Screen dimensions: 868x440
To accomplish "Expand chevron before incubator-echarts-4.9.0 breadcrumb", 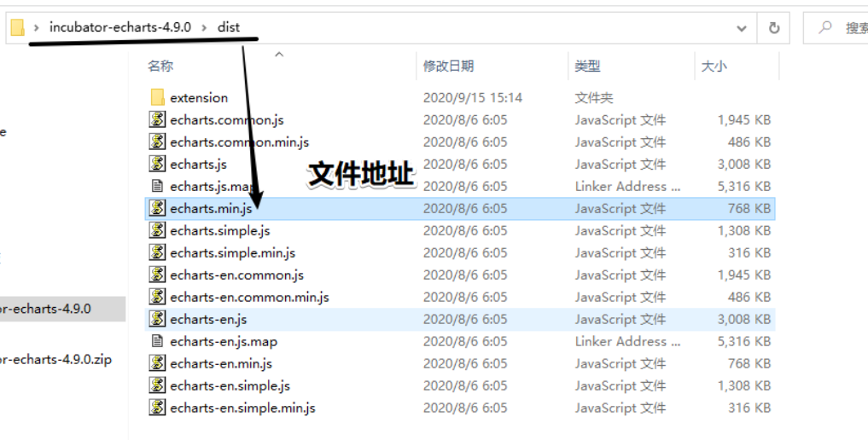I will [37, 27].
